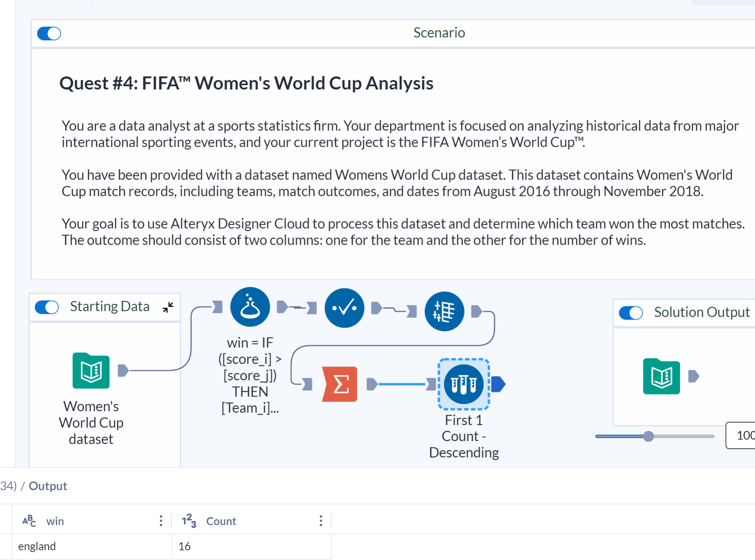Select the First 1 Count - Descending tool

click(463, 384)
